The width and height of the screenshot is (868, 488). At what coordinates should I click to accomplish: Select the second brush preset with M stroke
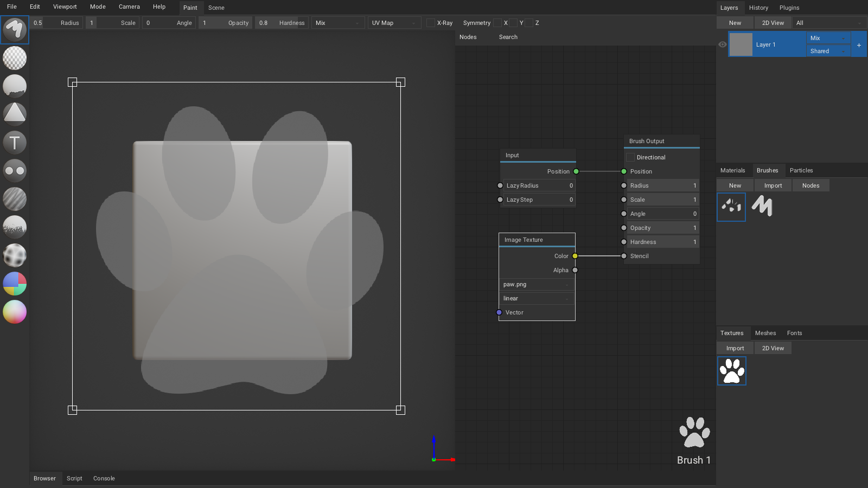(x=762, y=207)
